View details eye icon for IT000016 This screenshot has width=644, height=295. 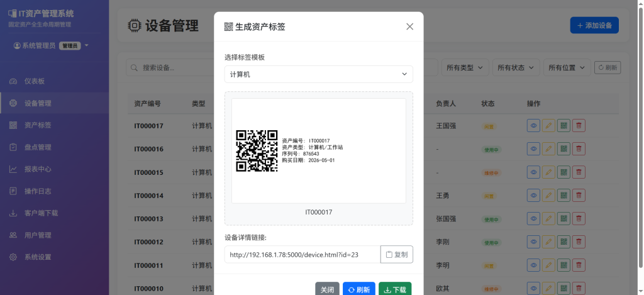tap(533, 148)
